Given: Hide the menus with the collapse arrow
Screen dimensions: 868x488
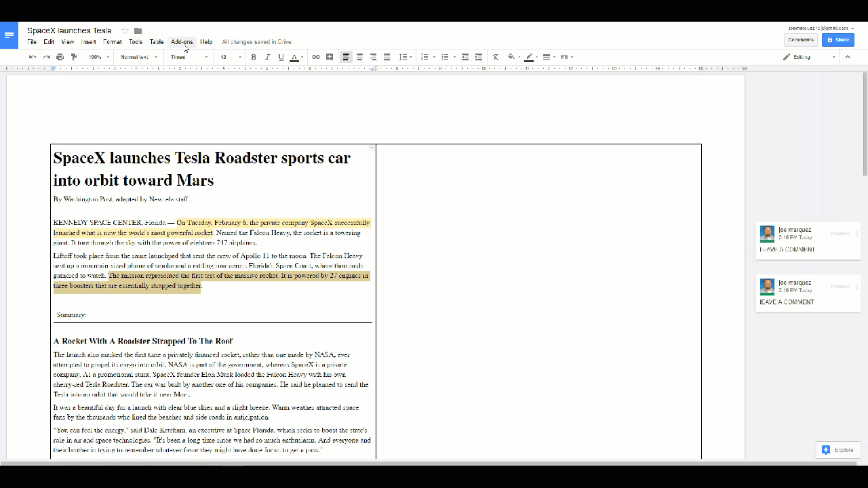Looking at the screenshot, I should (x=848, y=57).
